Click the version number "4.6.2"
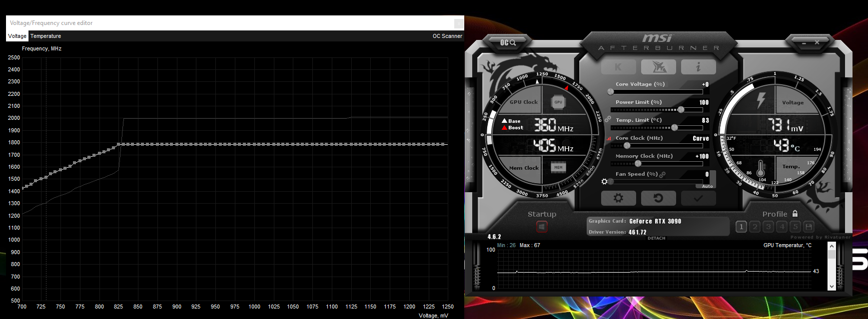Screen dimensions: 868x319 tap(494, 237)
